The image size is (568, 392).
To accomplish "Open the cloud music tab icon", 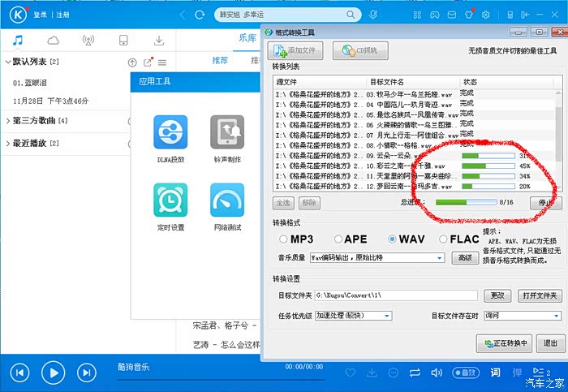I will (x=54, y=41).
